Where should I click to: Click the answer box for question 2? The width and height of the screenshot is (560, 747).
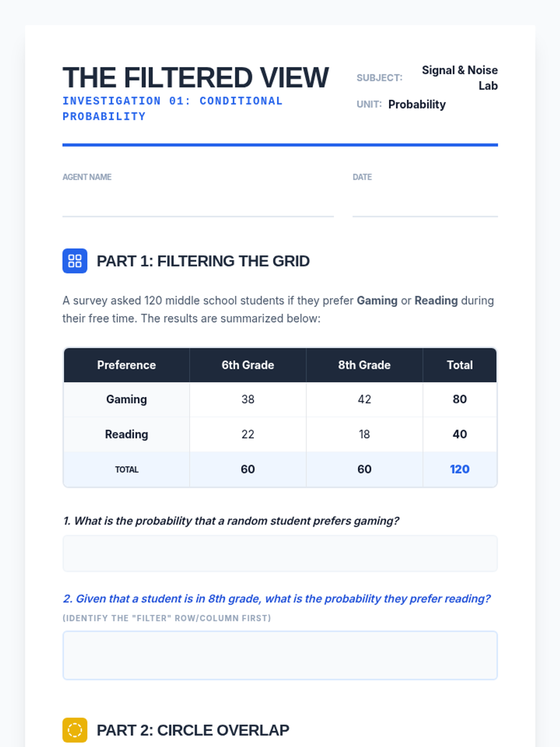[x=280, y=655]
